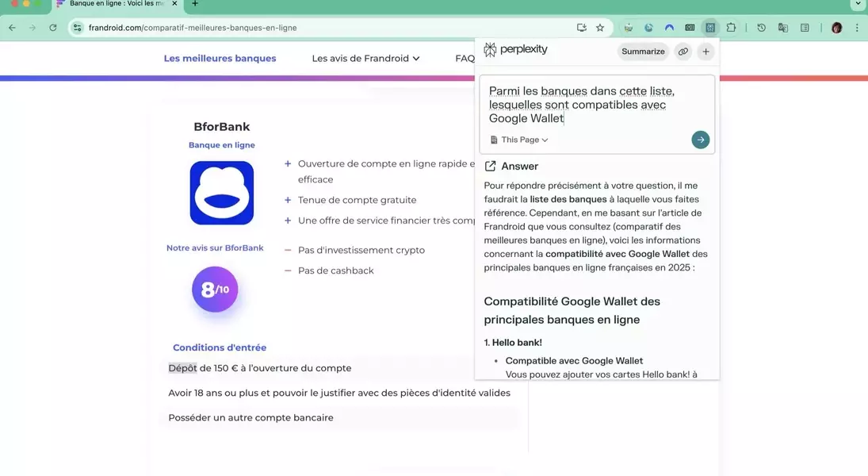Select the Banque en ligne browser tab
Image resolution: width=868 pixels, height=476 pixels.
tap(117, 4)
